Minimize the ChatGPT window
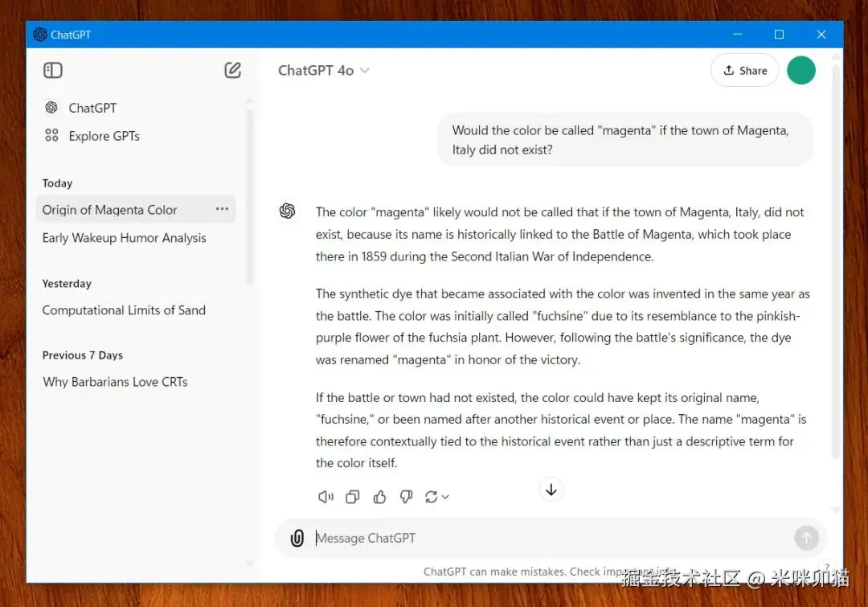 (x=737, y=35)
